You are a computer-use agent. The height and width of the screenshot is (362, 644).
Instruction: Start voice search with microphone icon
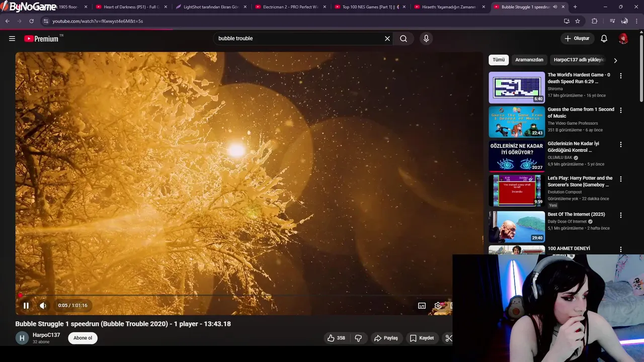[426, 38]
